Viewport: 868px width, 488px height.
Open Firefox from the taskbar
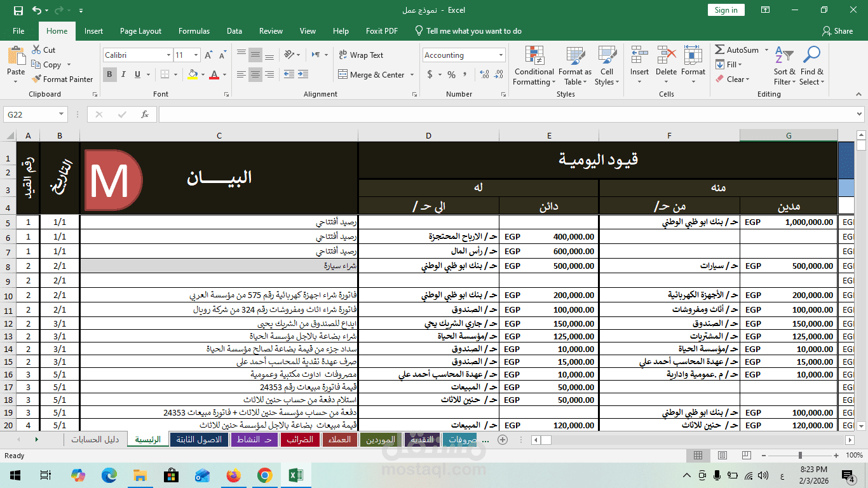(234, 475)
